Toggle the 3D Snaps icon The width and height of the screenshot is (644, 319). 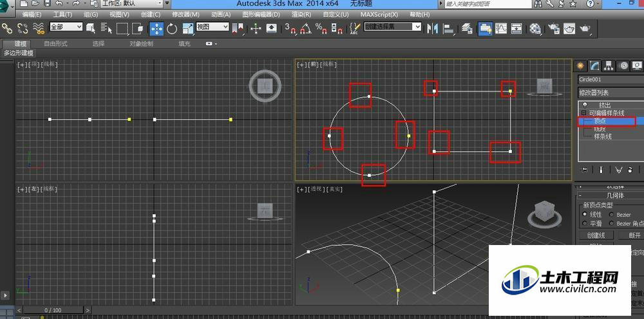pos(290,28)
